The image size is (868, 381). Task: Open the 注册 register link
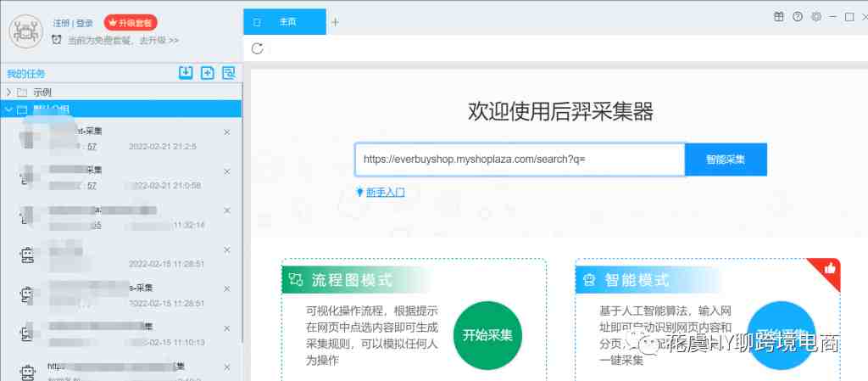click(x=61, y=23)
